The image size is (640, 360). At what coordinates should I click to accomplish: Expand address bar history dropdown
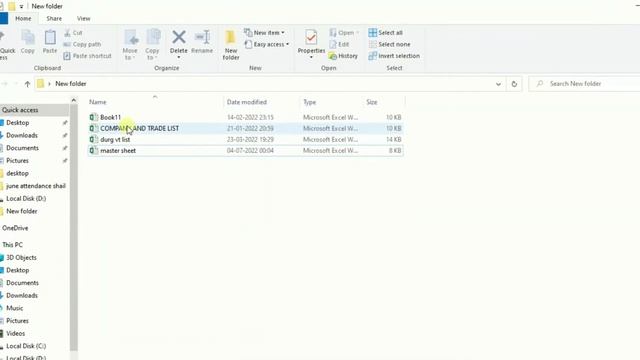(x=498, y=84)
